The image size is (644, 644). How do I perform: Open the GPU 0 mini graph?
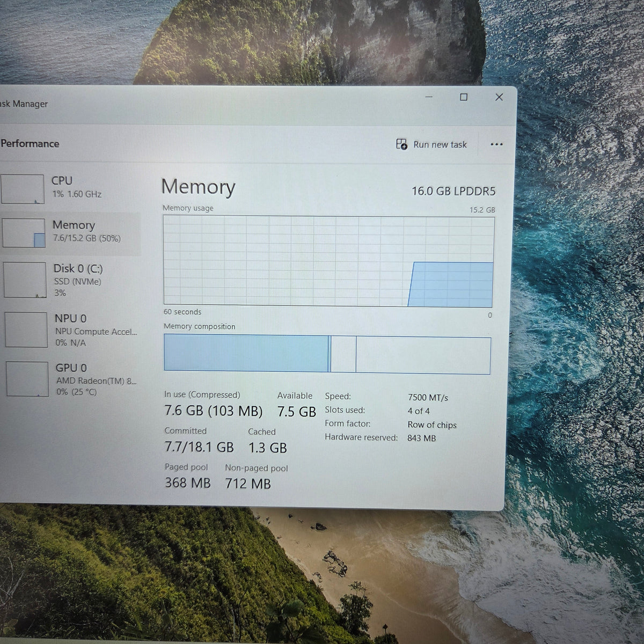pyautogui.click(x=27, y=379)
